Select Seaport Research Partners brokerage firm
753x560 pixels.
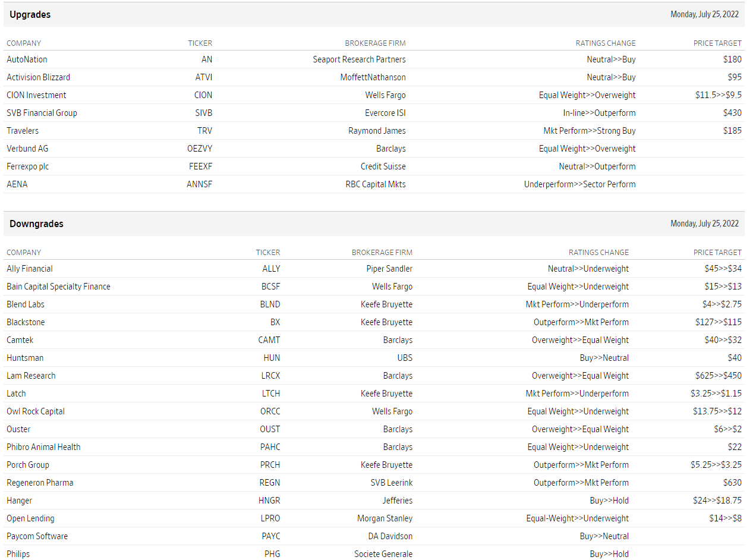point(359,59)
